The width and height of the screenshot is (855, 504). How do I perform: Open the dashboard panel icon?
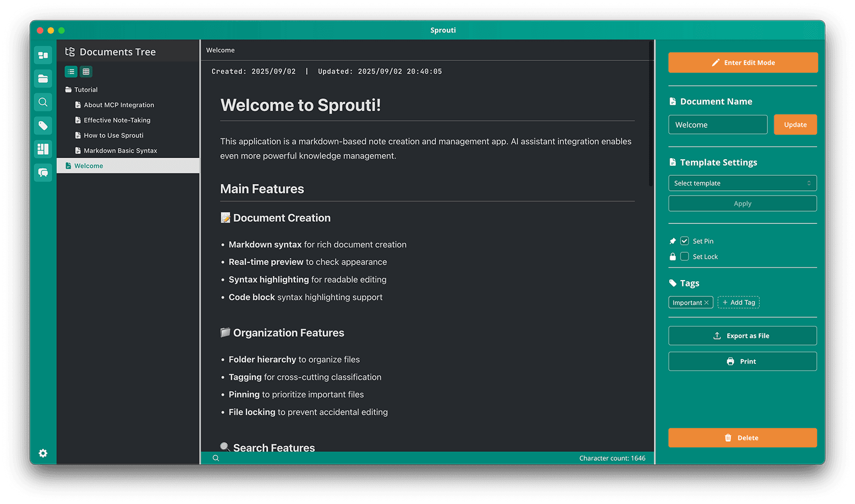pos(43,55)
